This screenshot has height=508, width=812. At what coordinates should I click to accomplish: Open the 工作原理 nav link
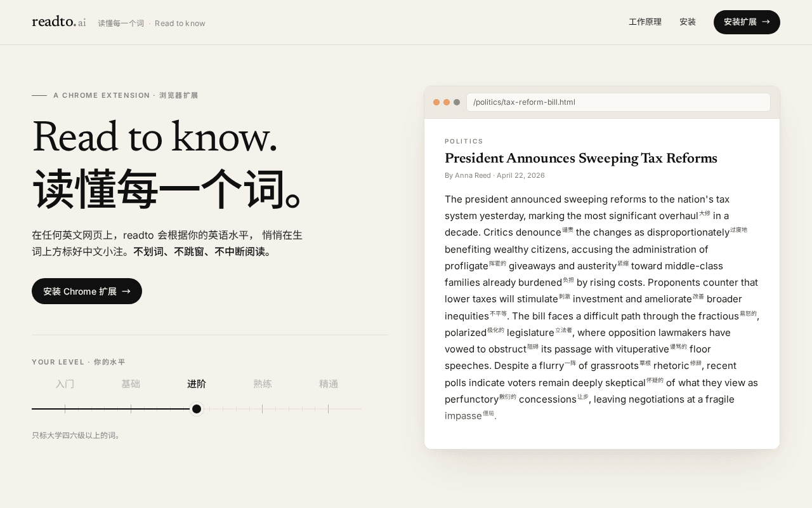click(x=645, y=22)
